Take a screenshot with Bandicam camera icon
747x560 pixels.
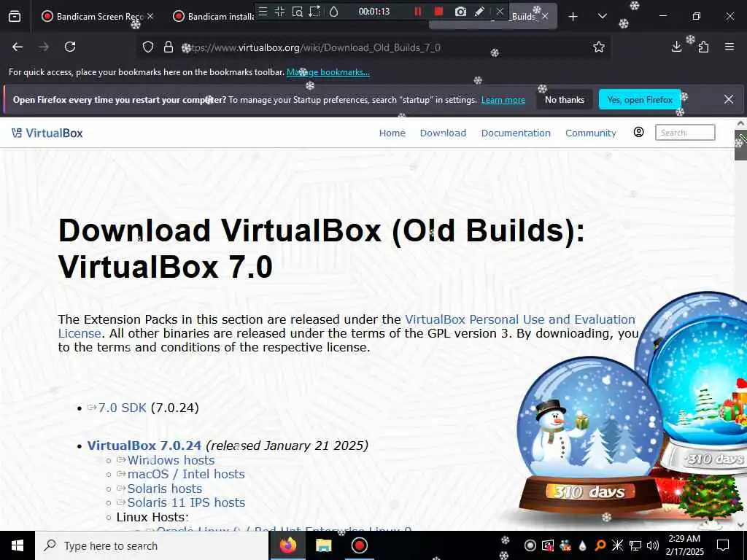coord(460,12)
